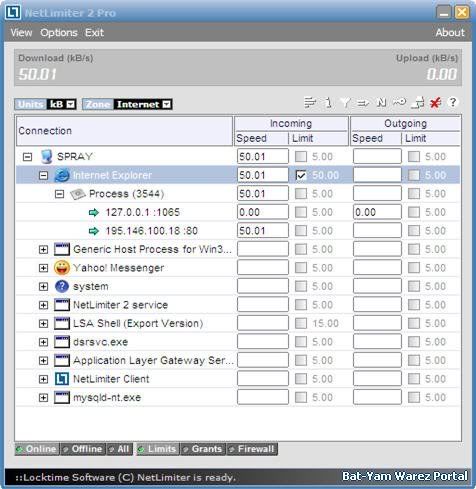Click the SPRAY computer icon
The image size is (476, 489).
[x=46, y=156]
